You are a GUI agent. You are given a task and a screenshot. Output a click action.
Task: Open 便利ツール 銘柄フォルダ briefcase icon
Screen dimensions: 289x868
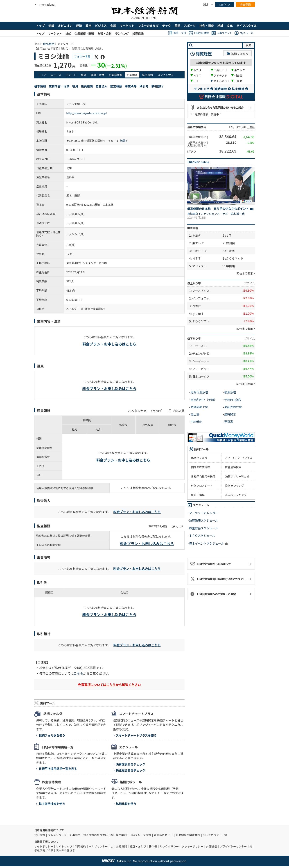[x=38, y=714]
